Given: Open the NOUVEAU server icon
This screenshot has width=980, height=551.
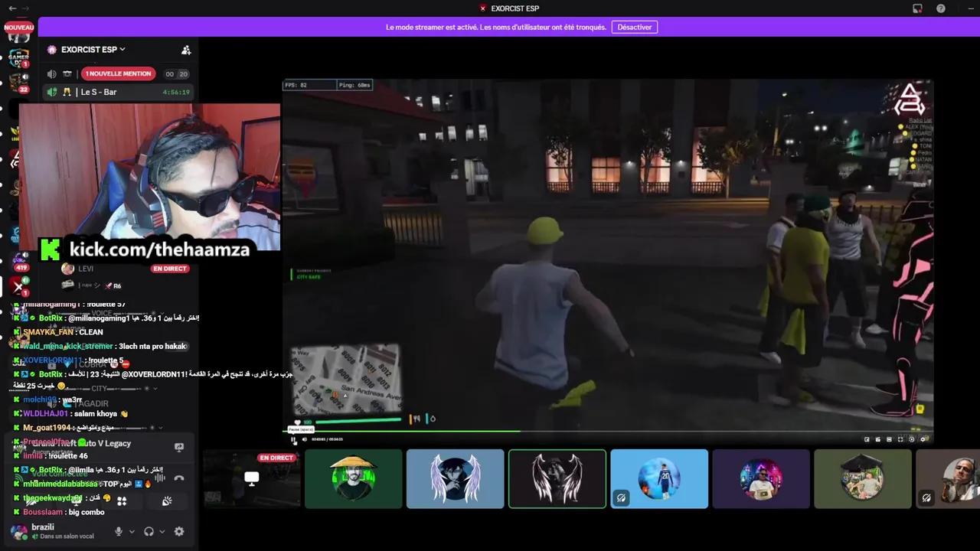Looking at the screenshot, I should (19, 28).
